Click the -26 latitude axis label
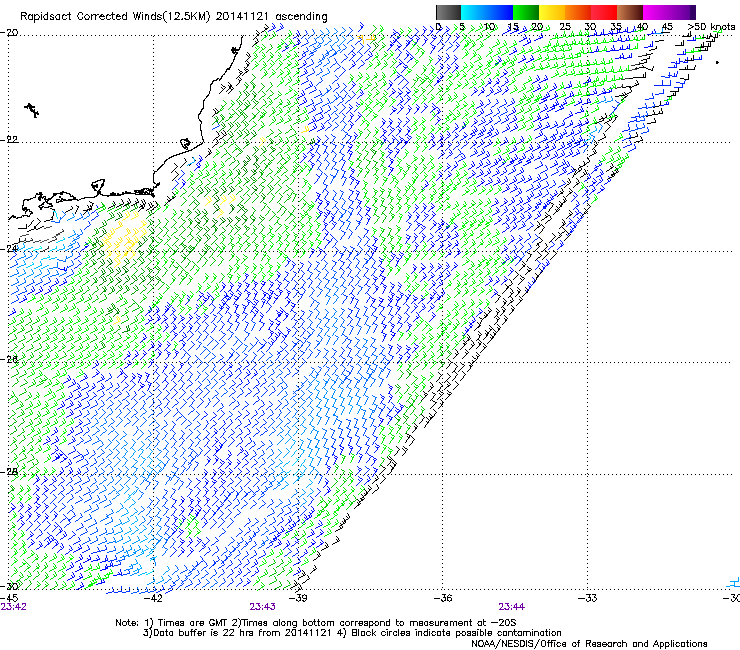The image size is (740, 650). [x=9, y=360]
